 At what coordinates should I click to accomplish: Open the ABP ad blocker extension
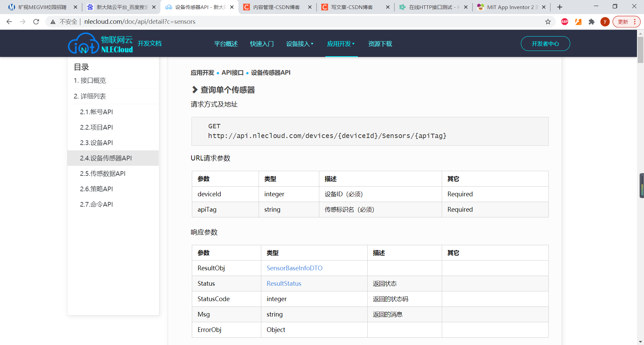[565, 22]
